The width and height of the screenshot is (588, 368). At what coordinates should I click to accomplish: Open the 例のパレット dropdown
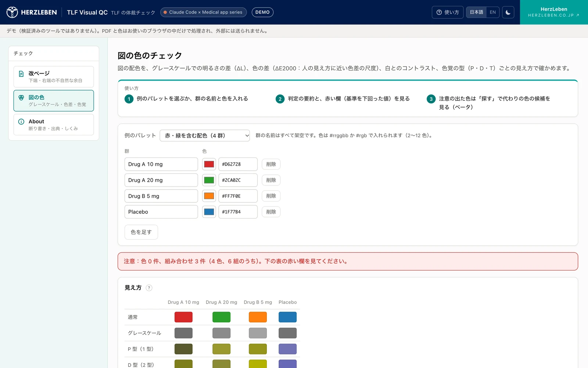click(205, 135)
